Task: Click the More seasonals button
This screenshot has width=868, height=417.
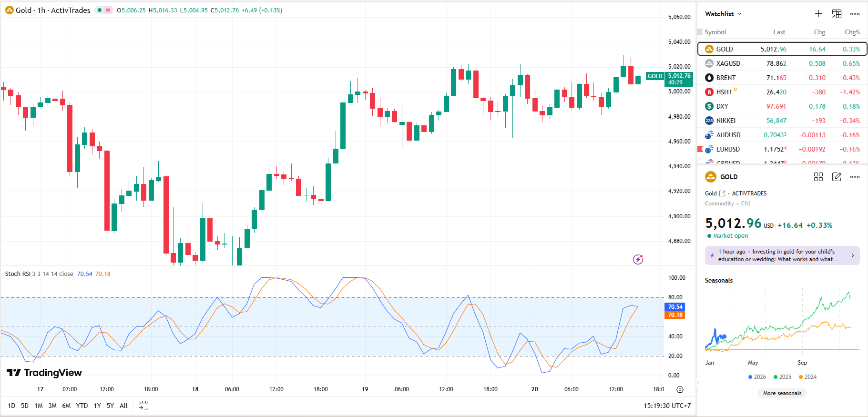Action: tap(782, 393)
